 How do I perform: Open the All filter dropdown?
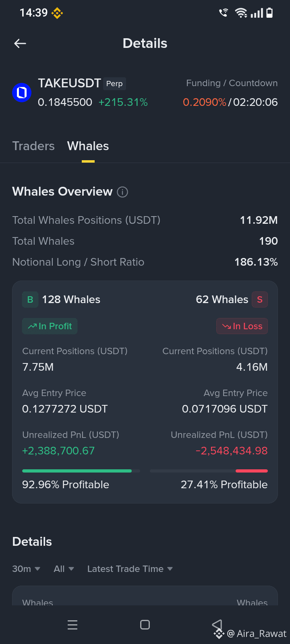coord(64,569)
